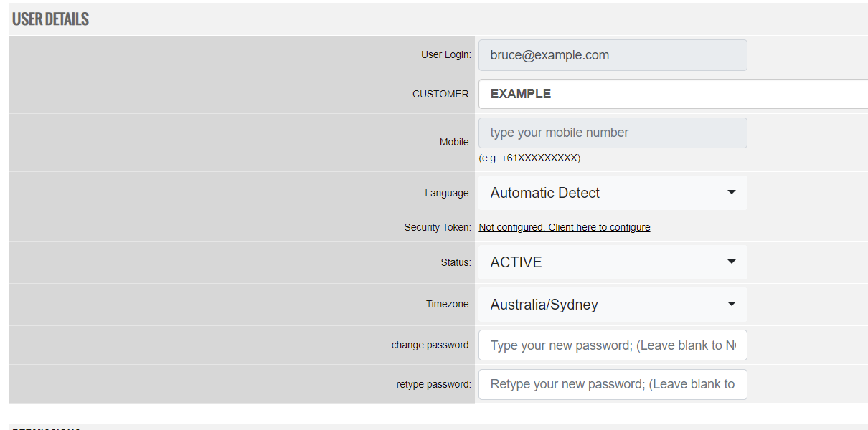Image resolution: width=868 pixels, height=430 pixels.
Task: Open the Language dropdown set to Automatic Detect
Action: (x=613, y=193)
